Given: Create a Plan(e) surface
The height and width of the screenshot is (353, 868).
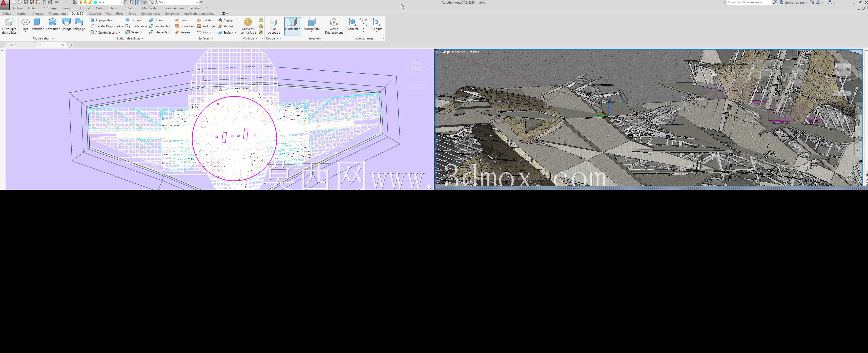Looking at the screenshot, I should coord(225,26).
